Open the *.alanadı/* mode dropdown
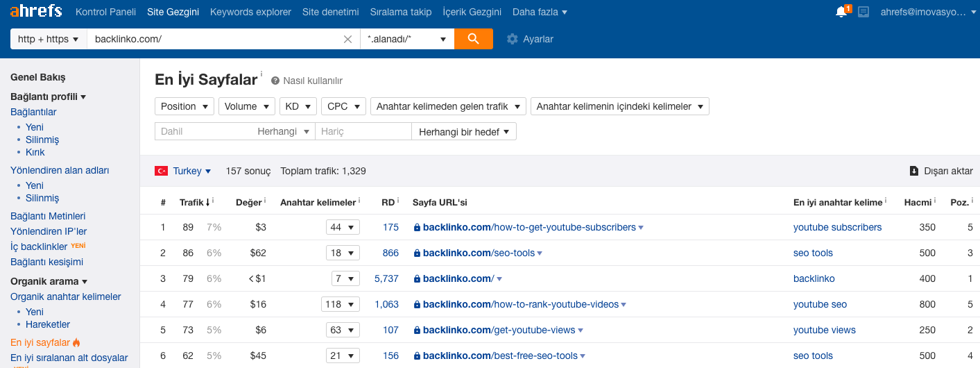 pos(407,39)
